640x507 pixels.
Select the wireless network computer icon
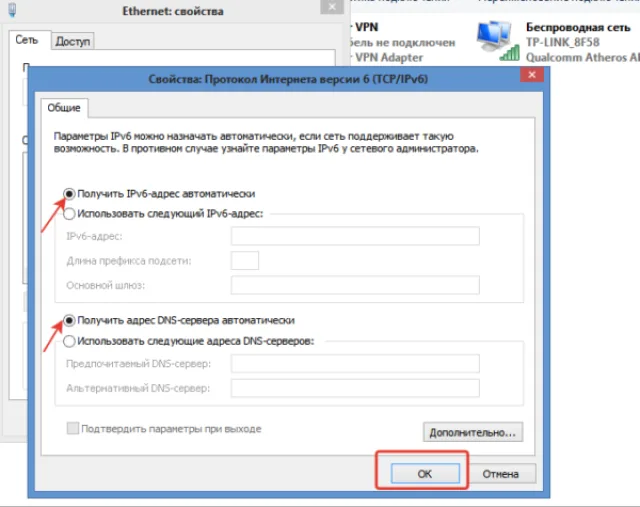(x=494, y=38)
